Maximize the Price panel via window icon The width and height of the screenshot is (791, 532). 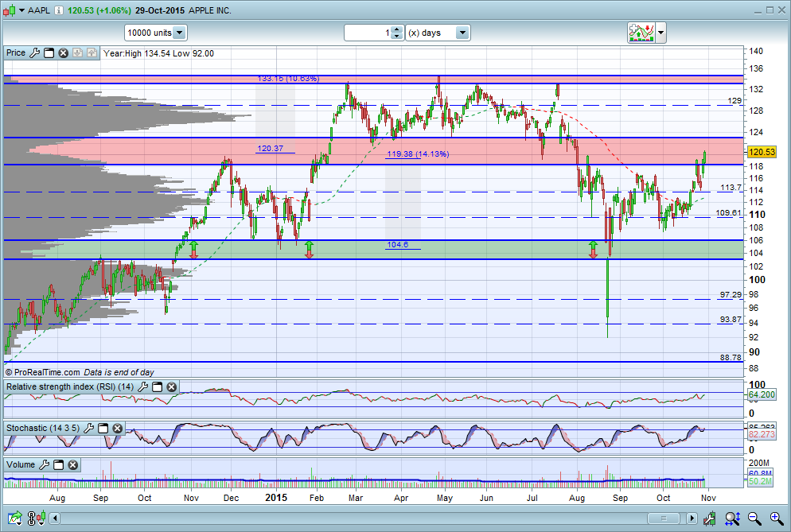49,53
